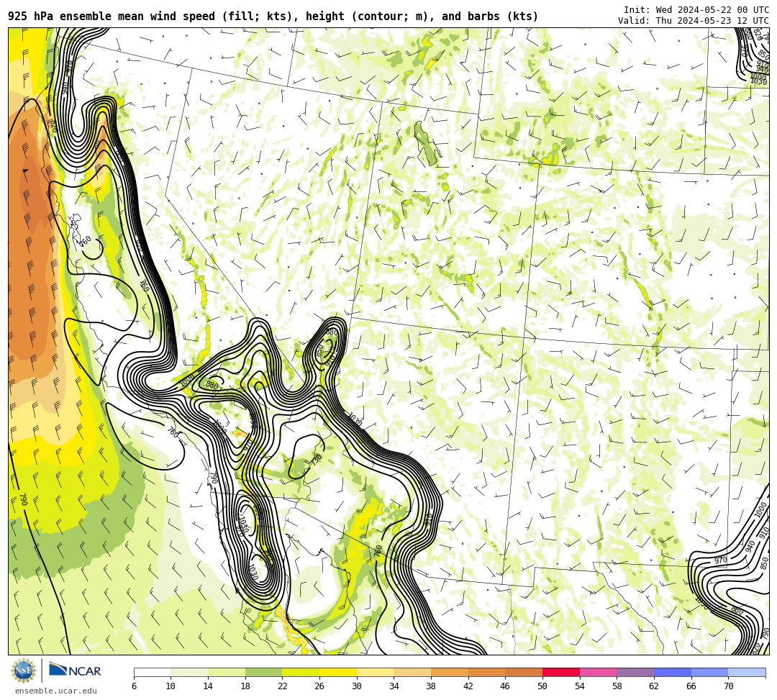Click the colorbar tick label '58'

(x=617, y=686)
